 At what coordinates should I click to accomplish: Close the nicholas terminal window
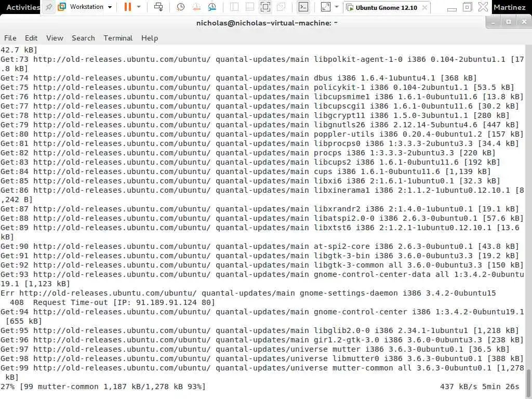[x=524, y=22]
